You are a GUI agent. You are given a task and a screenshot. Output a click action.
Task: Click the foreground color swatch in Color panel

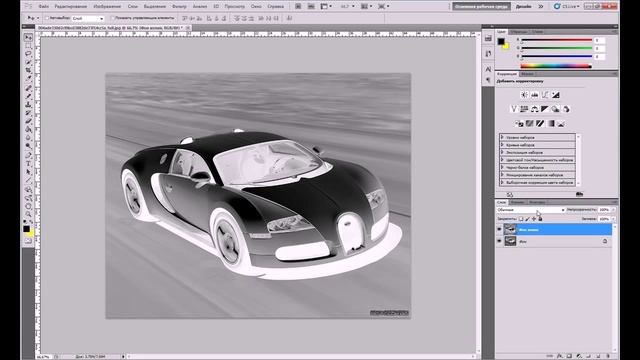[501, 41]
